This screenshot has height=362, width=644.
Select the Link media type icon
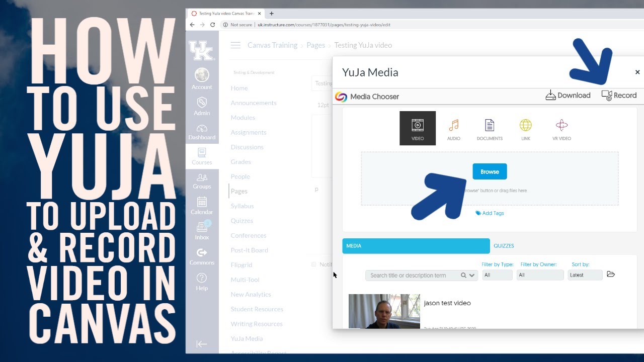tap(526, 129)
